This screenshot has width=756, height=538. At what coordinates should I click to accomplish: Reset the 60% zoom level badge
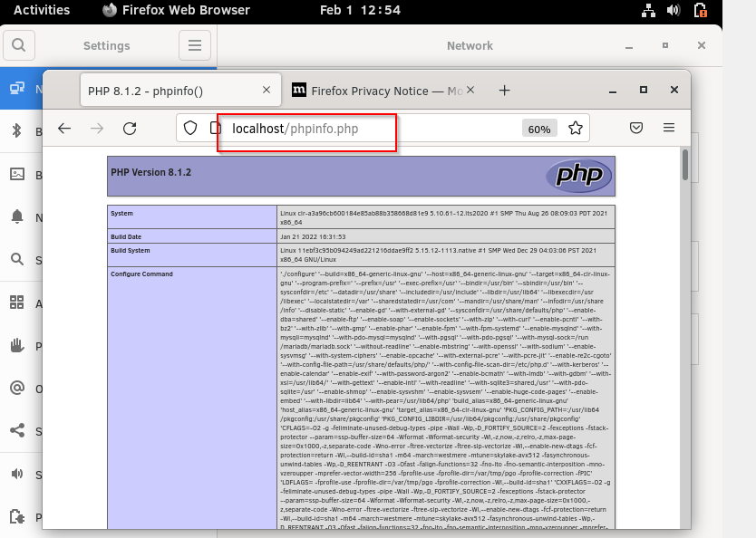tap(539, 129)
